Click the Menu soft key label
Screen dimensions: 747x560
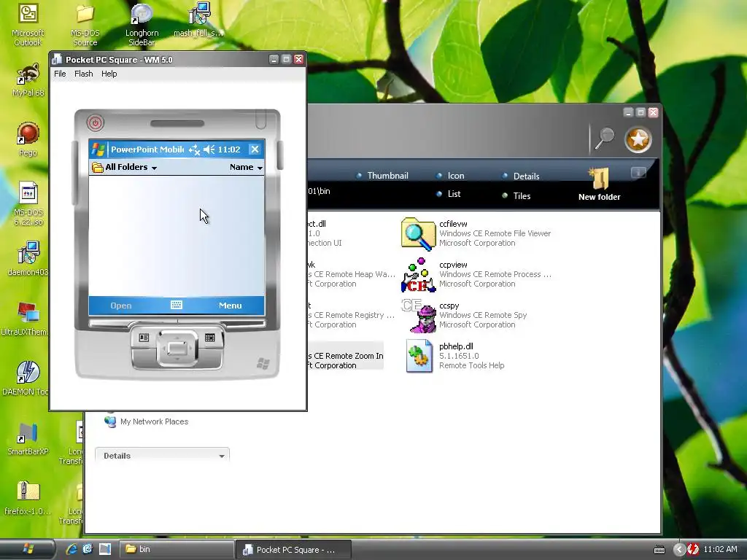[x=230, y=306]
